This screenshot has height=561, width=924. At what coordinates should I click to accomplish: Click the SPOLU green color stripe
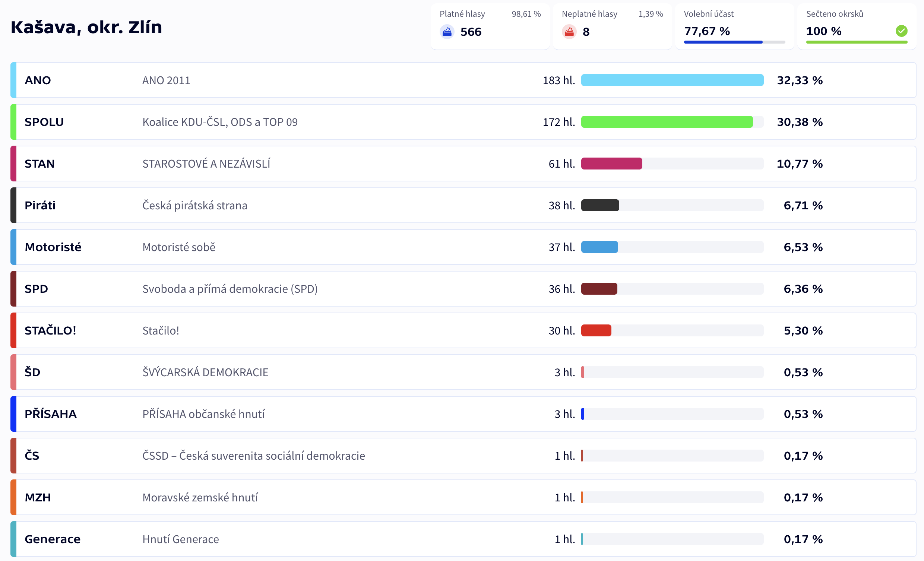pyautogui.click(x=13, y=122)
